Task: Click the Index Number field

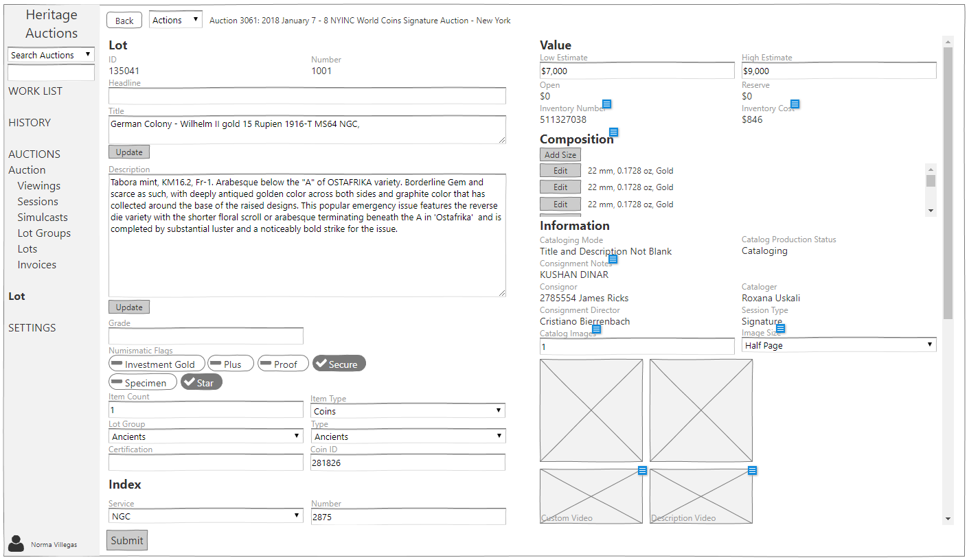Action: pos(408,517)
